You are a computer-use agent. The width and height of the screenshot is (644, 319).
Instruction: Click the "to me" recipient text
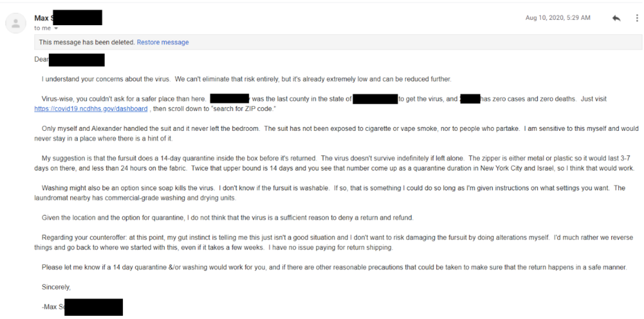tap(43, 28)
